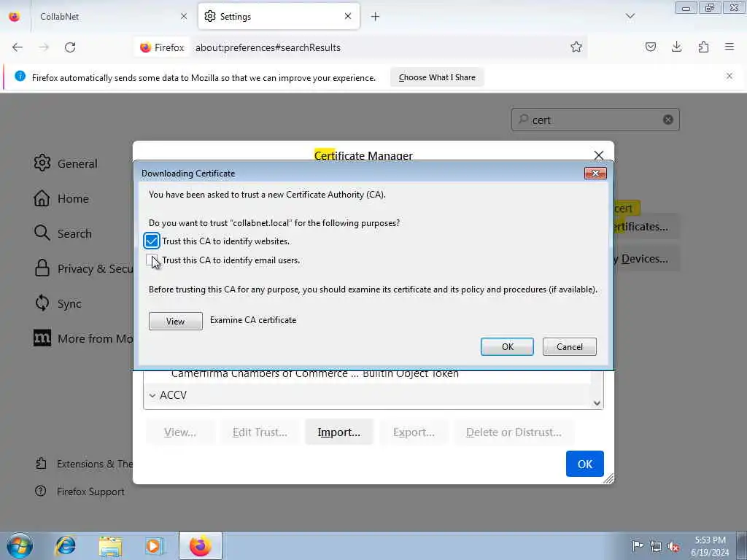Screen dimensions: 747x560
Task: Click the forward arrow in the toolbar
Action: tap(44, 47)
